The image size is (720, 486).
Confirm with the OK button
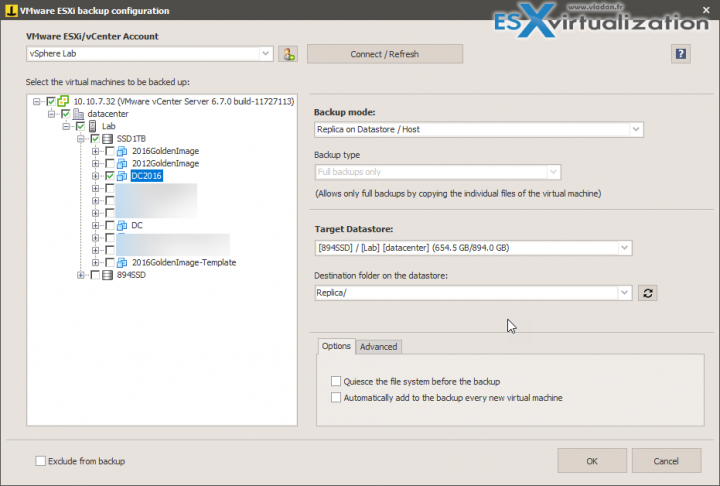(x=592, y=461)
